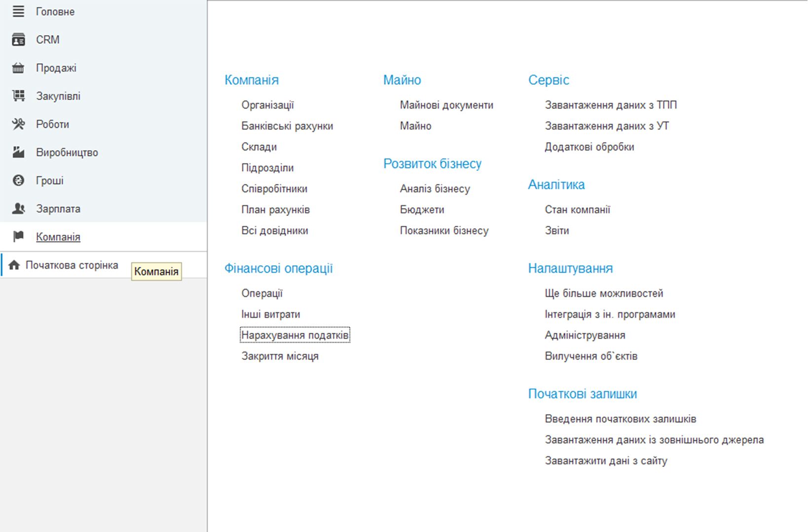
Task: Open the Головне section
Action: (x=55, y=11)
